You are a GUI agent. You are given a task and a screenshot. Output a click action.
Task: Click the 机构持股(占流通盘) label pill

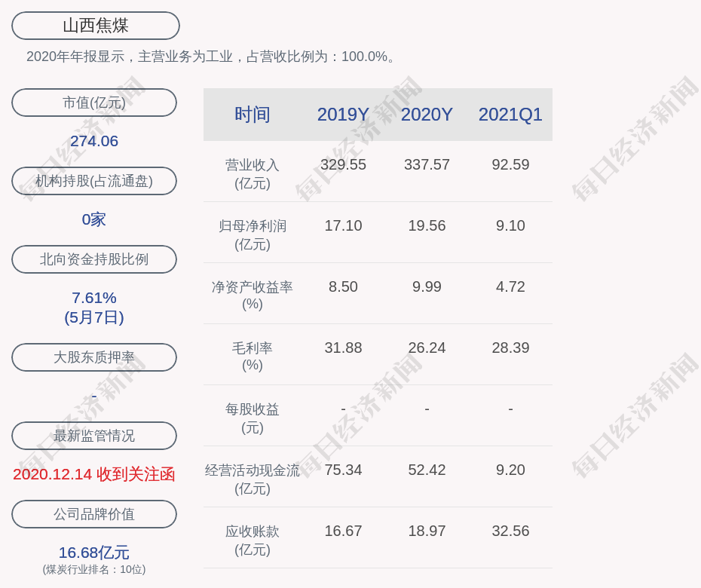[94, 181]
